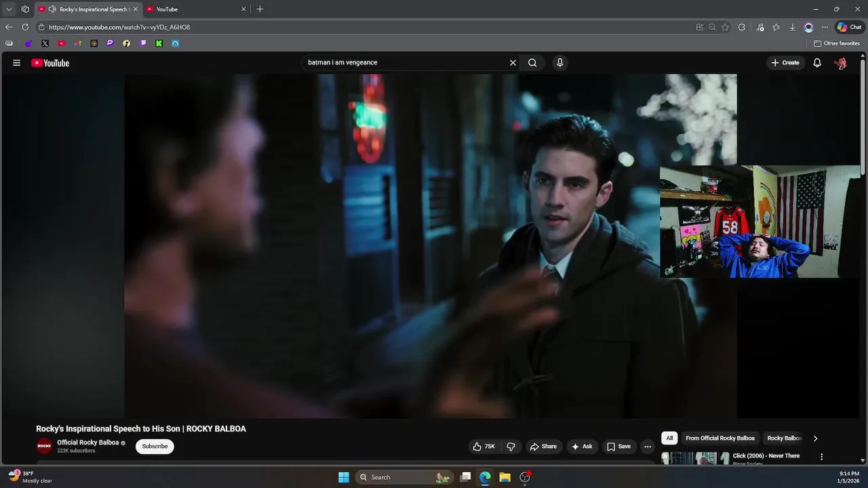Open options for 'Click (2006)' recommended video
The width and height of the screenshot is (868, 488).
(821, 457)
